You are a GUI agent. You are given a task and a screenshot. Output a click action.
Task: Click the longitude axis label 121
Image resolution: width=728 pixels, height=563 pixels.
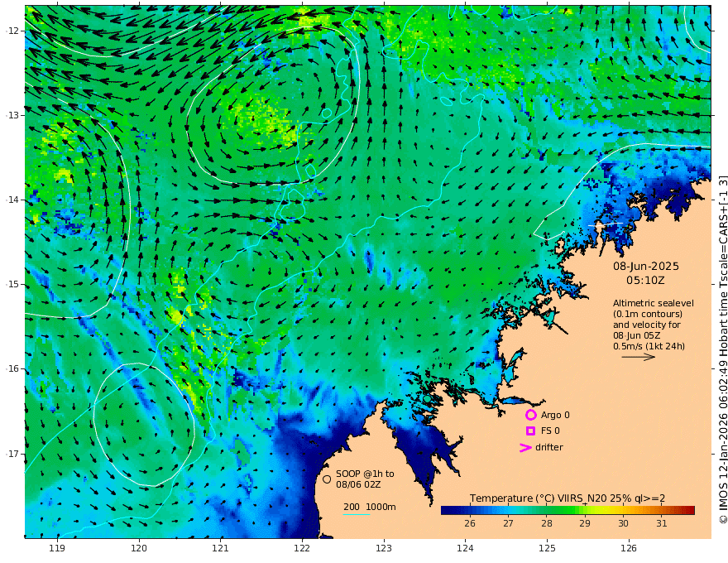[x=221, y=549]
